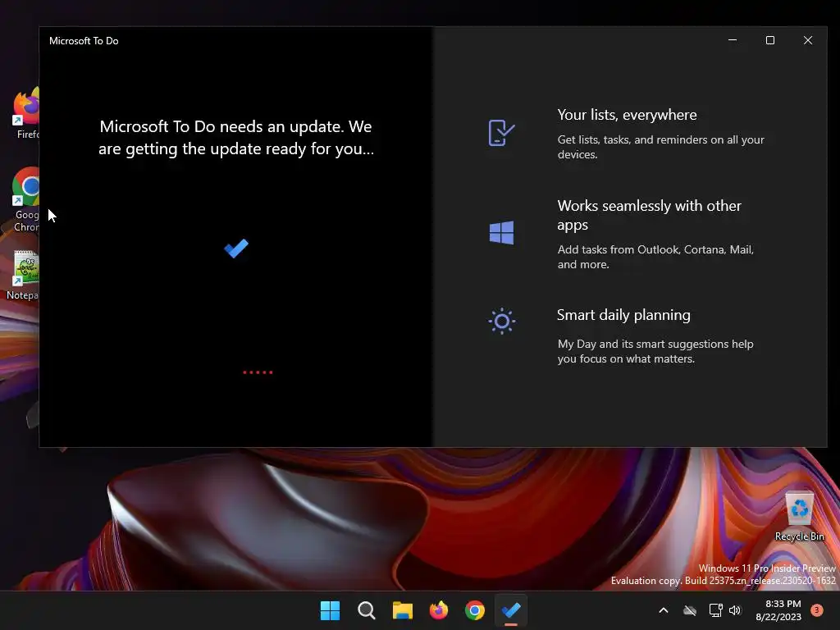
Task: Select the Recycle Bin desktop icon
Action: point(799,516)
